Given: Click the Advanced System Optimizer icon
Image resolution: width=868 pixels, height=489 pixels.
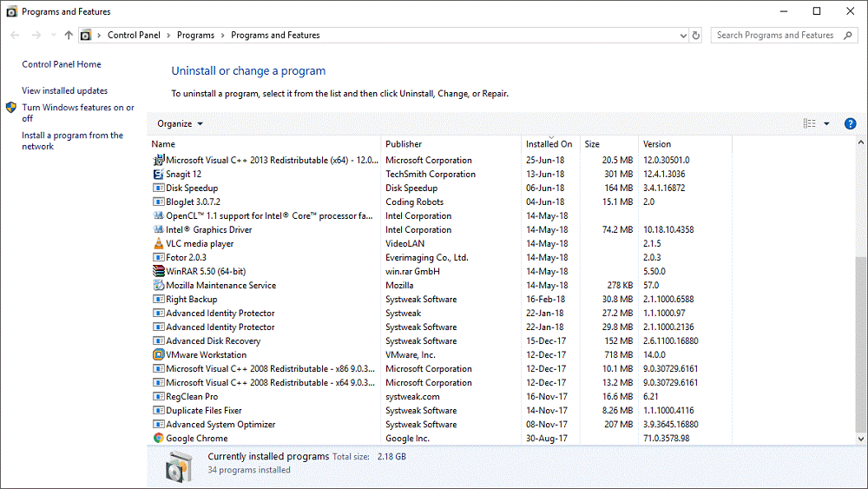Looking at the screenshot, I should pyautogui.click(x=158, y=424).
